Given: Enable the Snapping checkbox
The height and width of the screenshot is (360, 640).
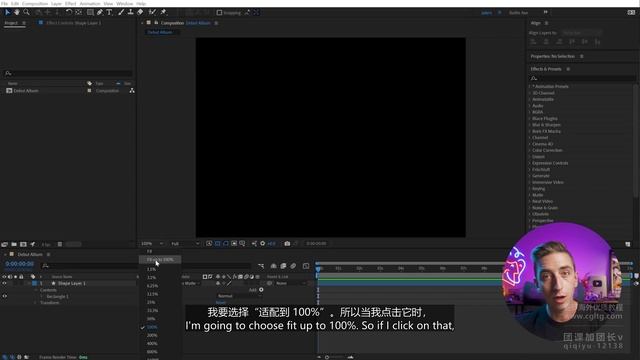Looking at the screenshot, I should point(219,13).
